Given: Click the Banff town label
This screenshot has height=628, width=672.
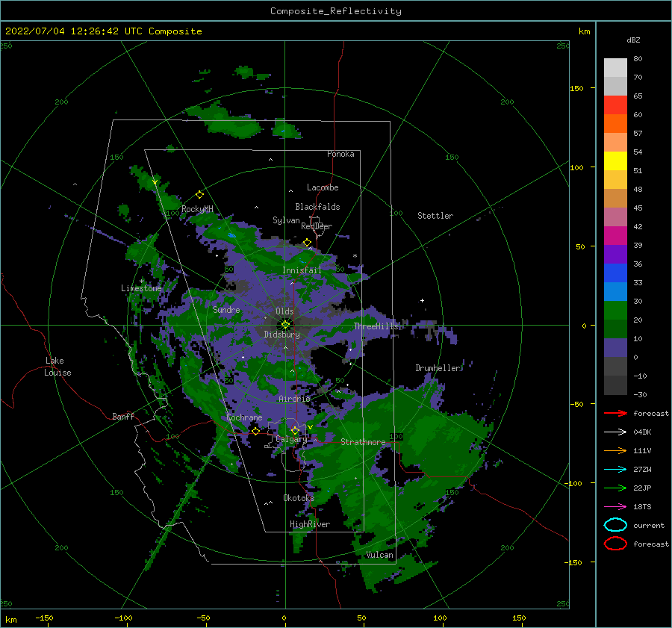Looking at the screenshot, I should pyautogui.click(x=123, y=416).
